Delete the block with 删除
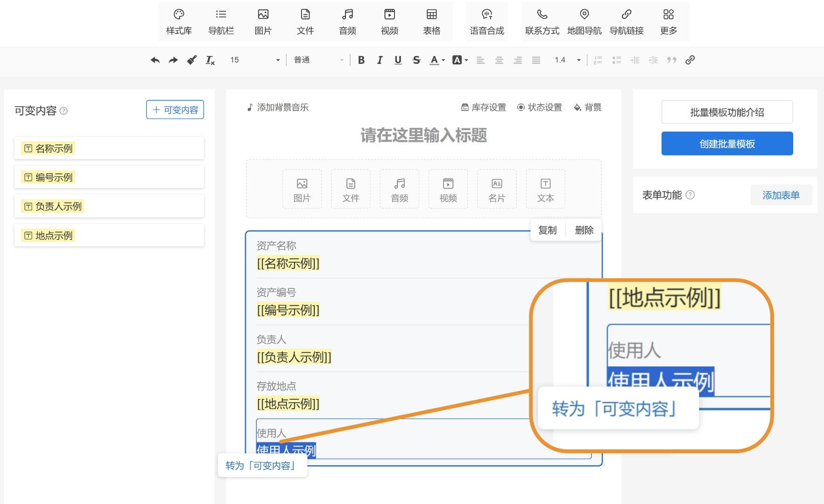 pyautogui.click(x=585, y=230)
